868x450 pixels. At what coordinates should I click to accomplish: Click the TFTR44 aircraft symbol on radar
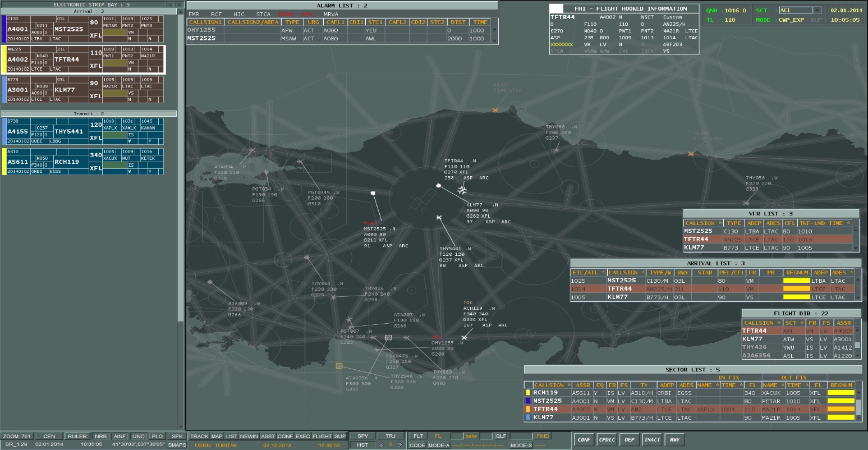tap(462, 190)
